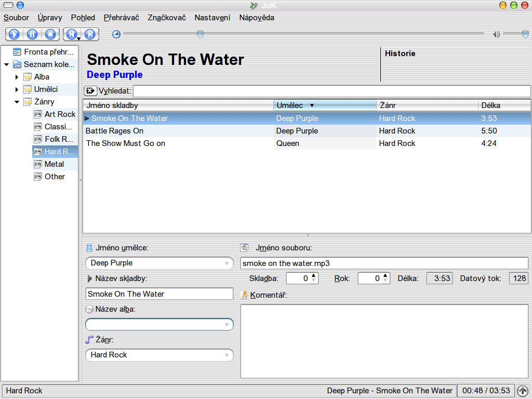Increase the Skladba track number spinner

(x=313, y=275)
